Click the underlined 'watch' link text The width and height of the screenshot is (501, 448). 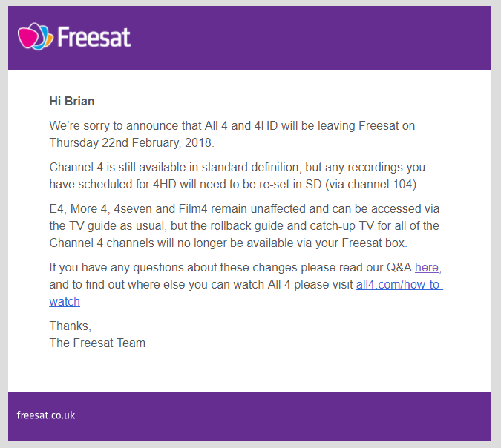pyautogui.click(x=65, y=301)
